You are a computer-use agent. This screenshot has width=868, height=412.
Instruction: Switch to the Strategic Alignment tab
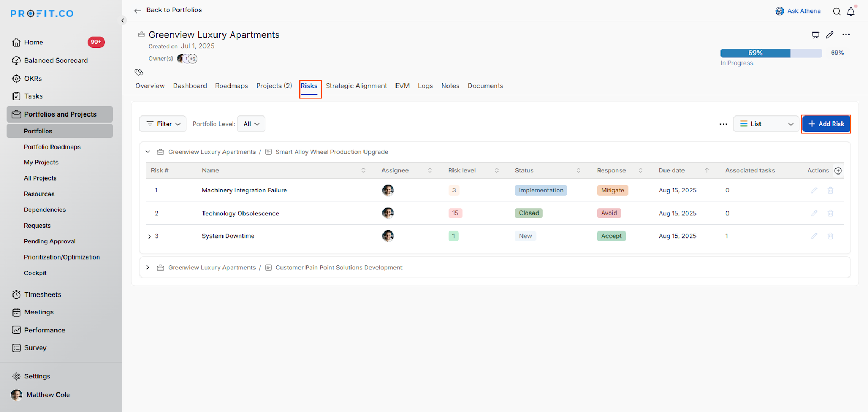[x=356, y=86]
